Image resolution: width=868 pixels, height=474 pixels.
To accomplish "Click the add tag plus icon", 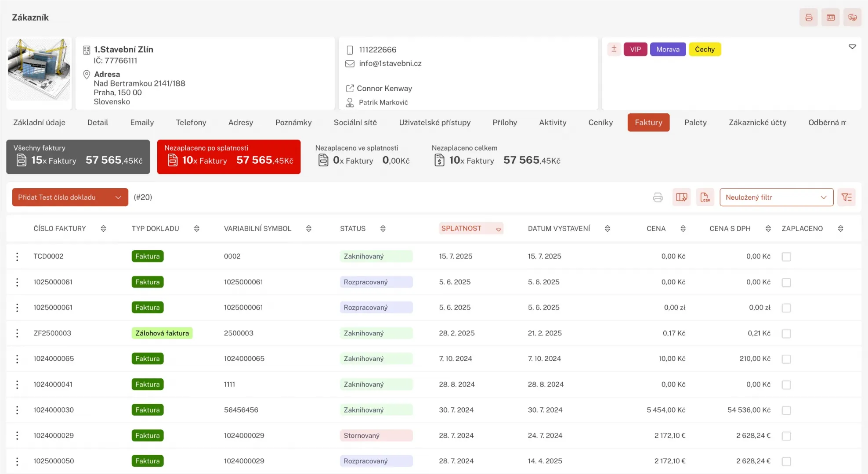I will coord(614,49).
